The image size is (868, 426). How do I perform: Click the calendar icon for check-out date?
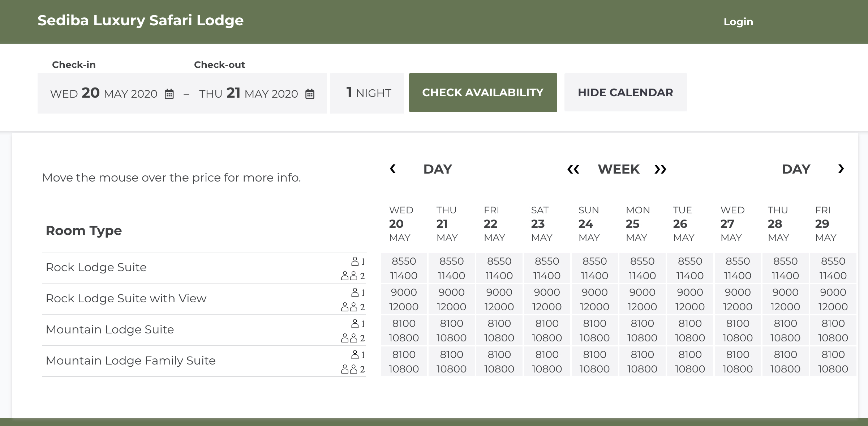tap(311, 93)
